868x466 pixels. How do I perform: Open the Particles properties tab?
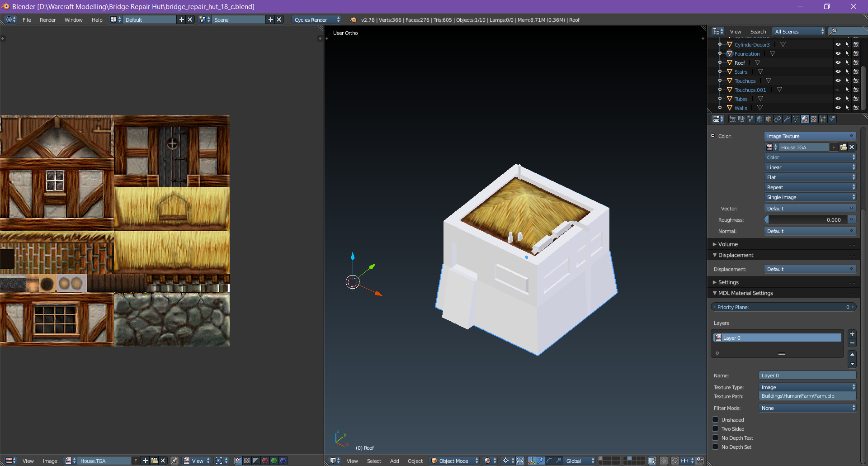[x=823, y=119]
